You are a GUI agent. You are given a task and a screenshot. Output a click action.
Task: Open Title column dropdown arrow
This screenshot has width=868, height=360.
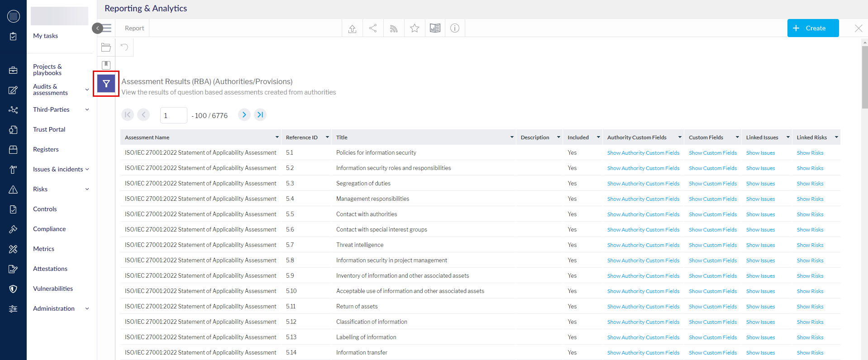tap(512, 137)
